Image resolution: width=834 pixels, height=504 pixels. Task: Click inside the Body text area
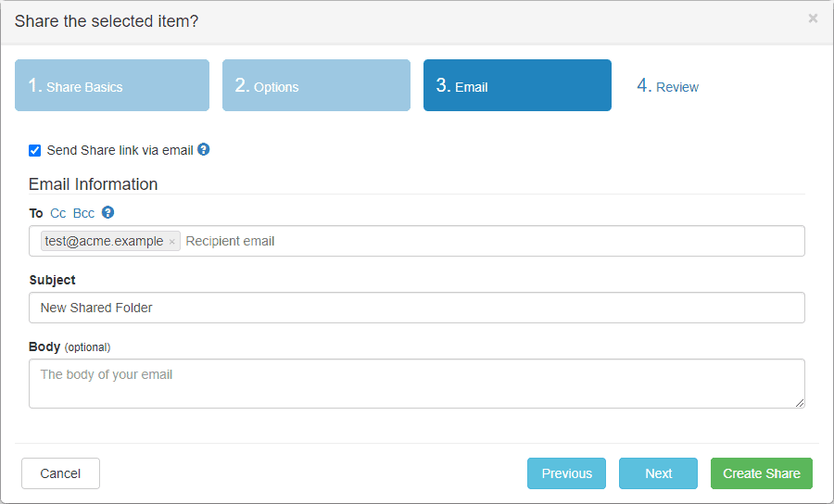point(417,384)
